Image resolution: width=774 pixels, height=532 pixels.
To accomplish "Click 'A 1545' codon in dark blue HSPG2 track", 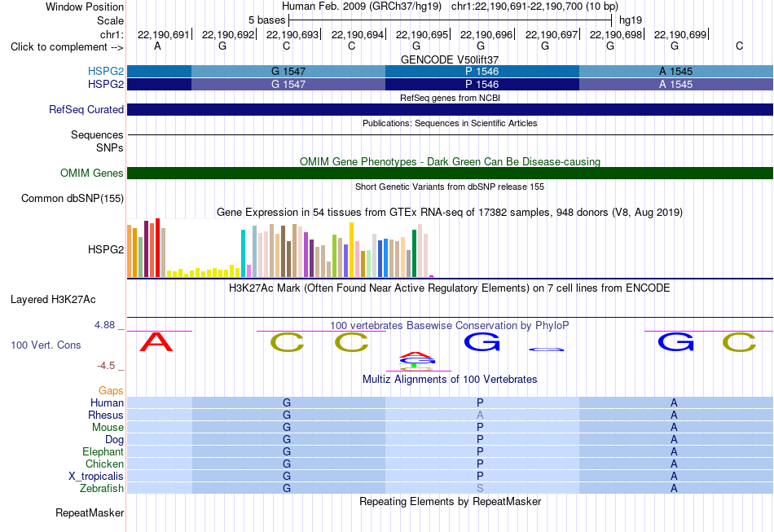I will pyautogui.click(x=675, y=85).
